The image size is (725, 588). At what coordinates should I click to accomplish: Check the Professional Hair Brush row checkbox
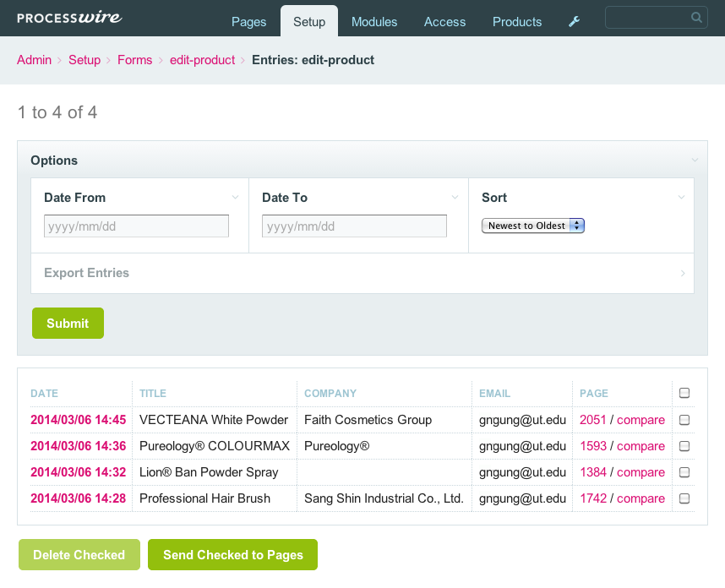point(684,498)
